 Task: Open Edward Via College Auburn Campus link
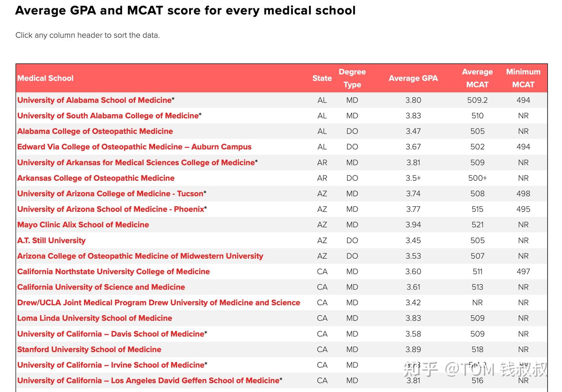pos(134,147)
